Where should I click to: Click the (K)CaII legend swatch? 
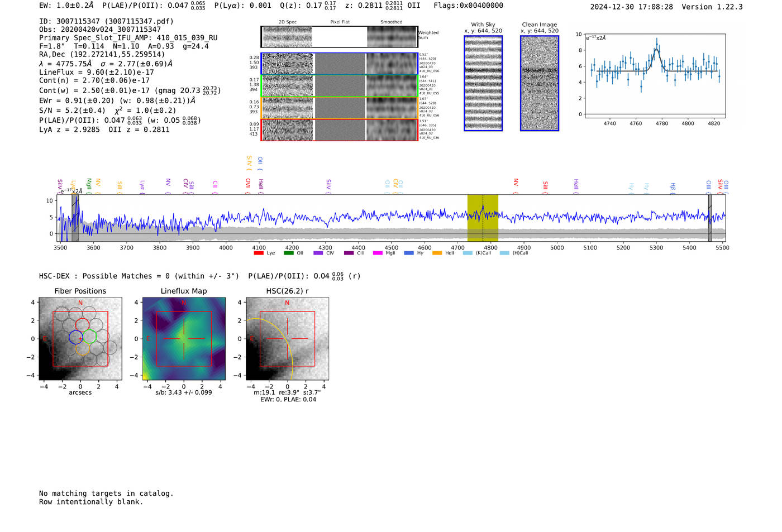468,253
